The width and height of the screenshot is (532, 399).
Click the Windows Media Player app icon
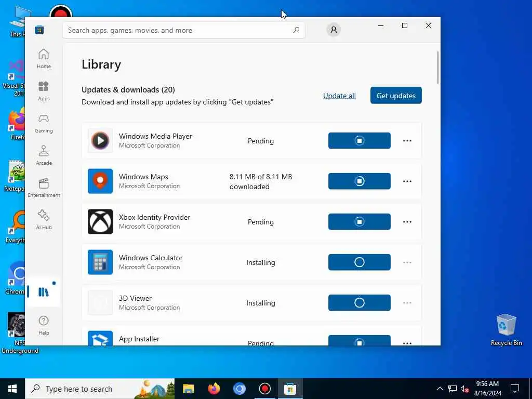[100, 140]
